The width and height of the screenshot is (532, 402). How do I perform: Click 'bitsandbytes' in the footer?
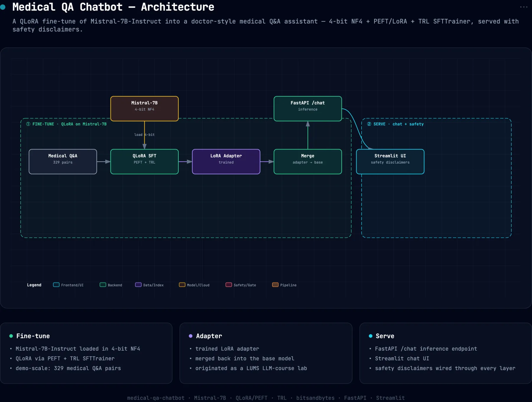point(315,398)
